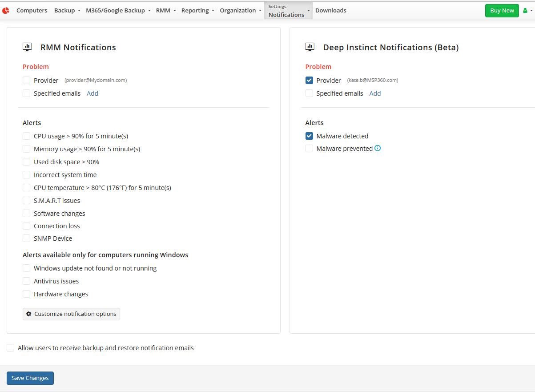Open the Downloads page
The image size is (535, 392).
point(331,10)
